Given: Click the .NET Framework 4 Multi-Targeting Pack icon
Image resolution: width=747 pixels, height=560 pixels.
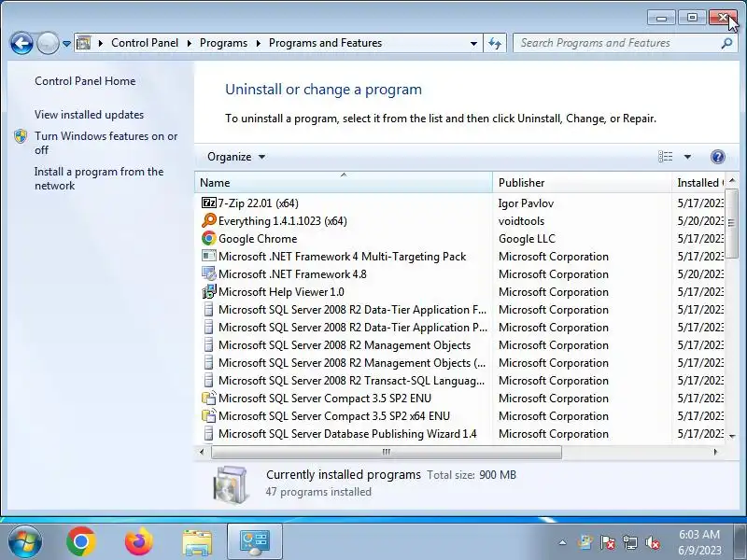Looking at the screenshot, I should coord(208,256).
